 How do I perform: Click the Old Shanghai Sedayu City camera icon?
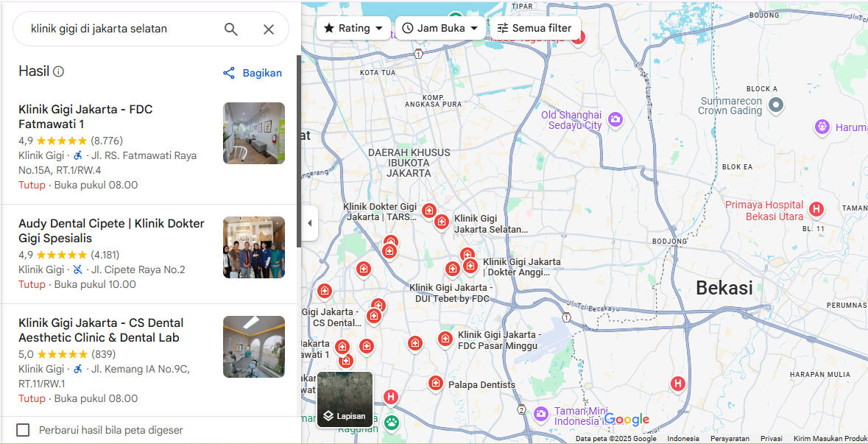(x=615, y=119)
